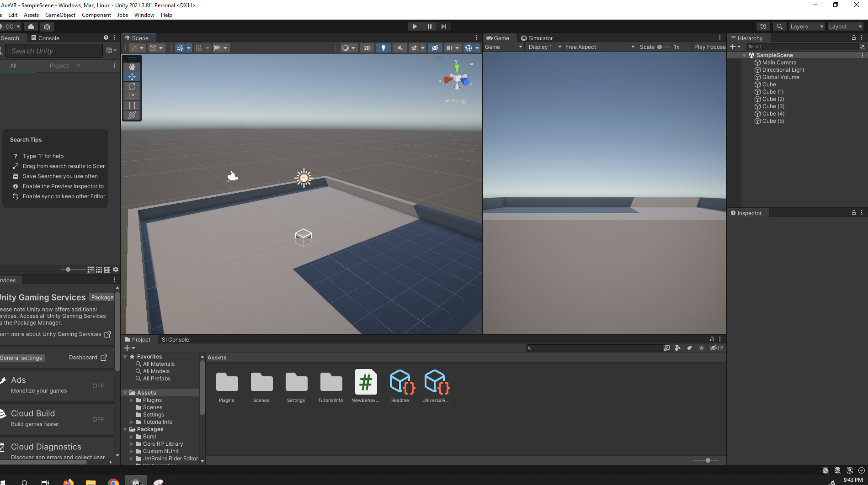Click the Step frame button
Viewport: 868px width, 485px height.
pos(444,26)
